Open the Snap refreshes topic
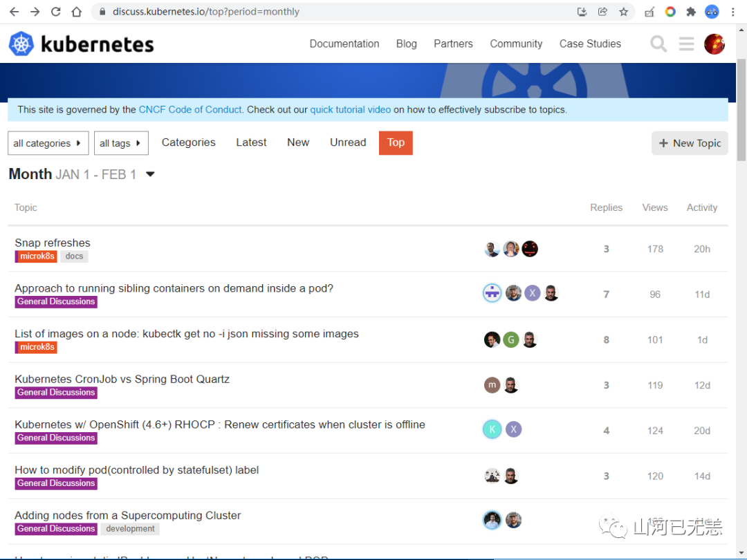Screen dimensions: 747x560 pyautogui.click(x=53, y=243)
